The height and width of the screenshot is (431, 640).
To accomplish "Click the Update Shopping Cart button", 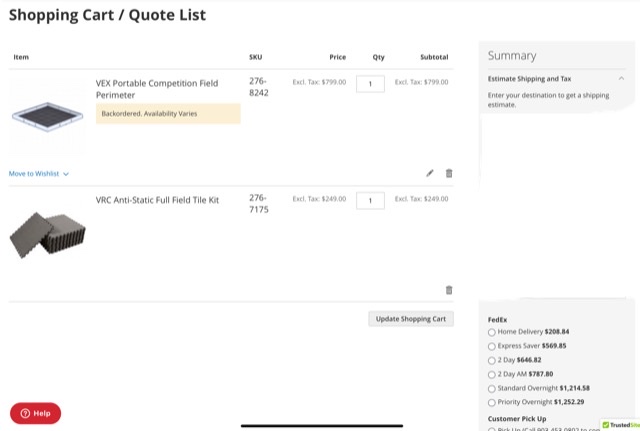I will coord(411,319).
